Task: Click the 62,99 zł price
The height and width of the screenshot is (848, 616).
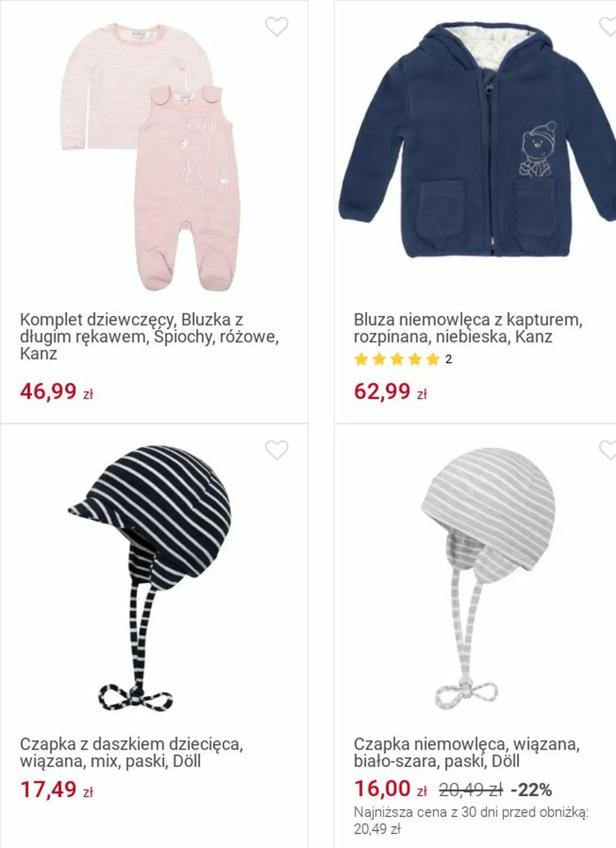Action: 390,392
